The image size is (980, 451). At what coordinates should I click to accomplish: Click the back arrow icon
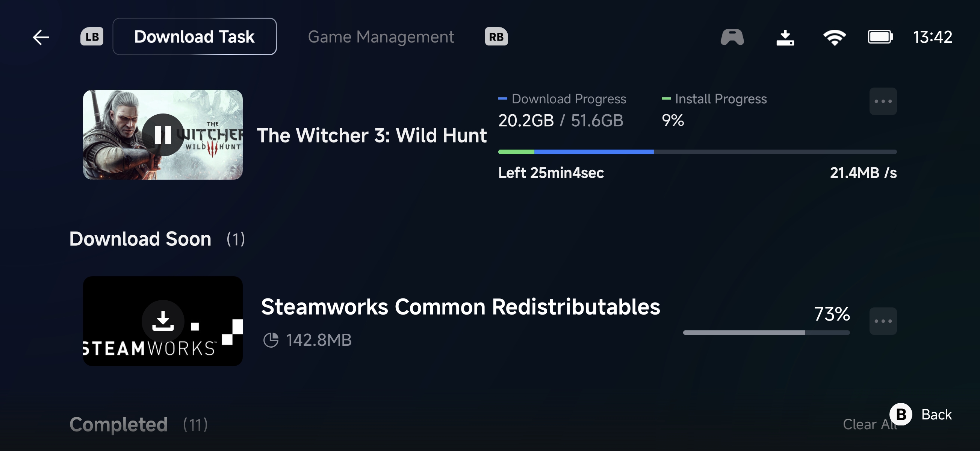pos(41,37)
